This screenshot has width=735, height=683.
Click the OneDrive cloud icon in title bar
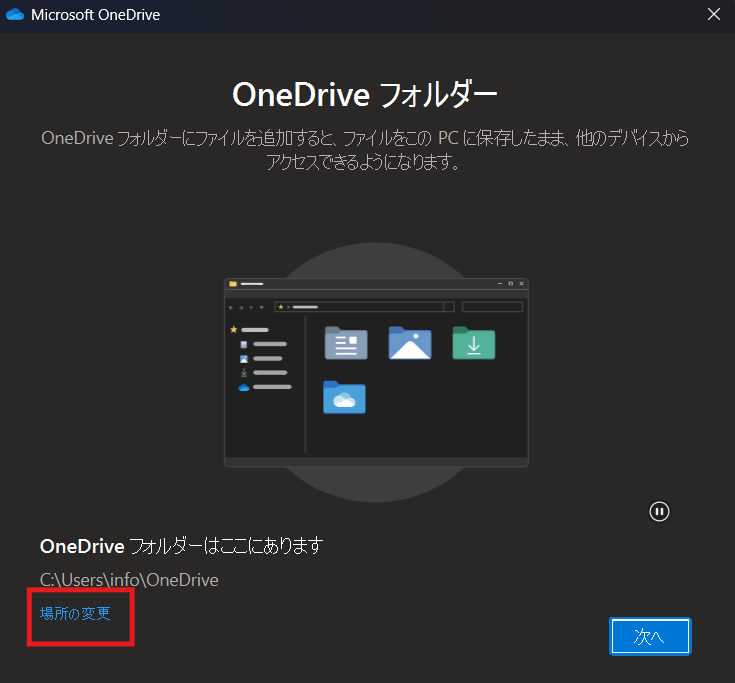15,15
